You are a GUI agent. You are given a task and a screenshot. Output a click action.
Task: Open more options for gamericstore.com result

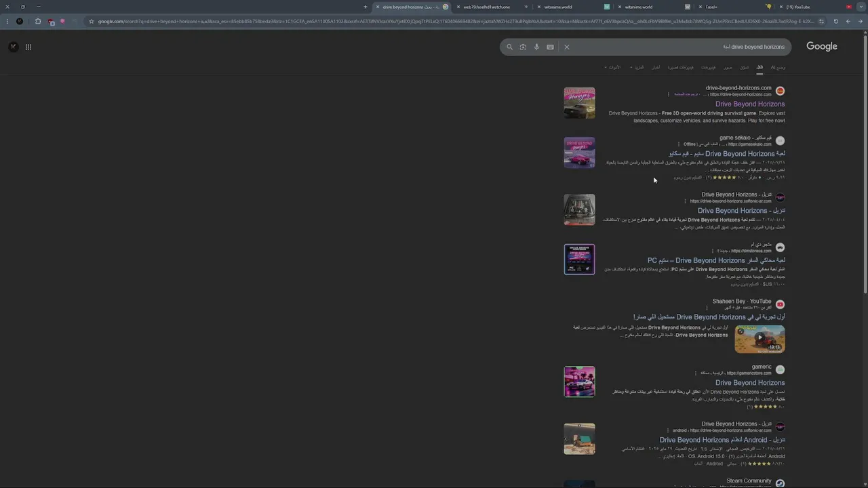point(696,373)
